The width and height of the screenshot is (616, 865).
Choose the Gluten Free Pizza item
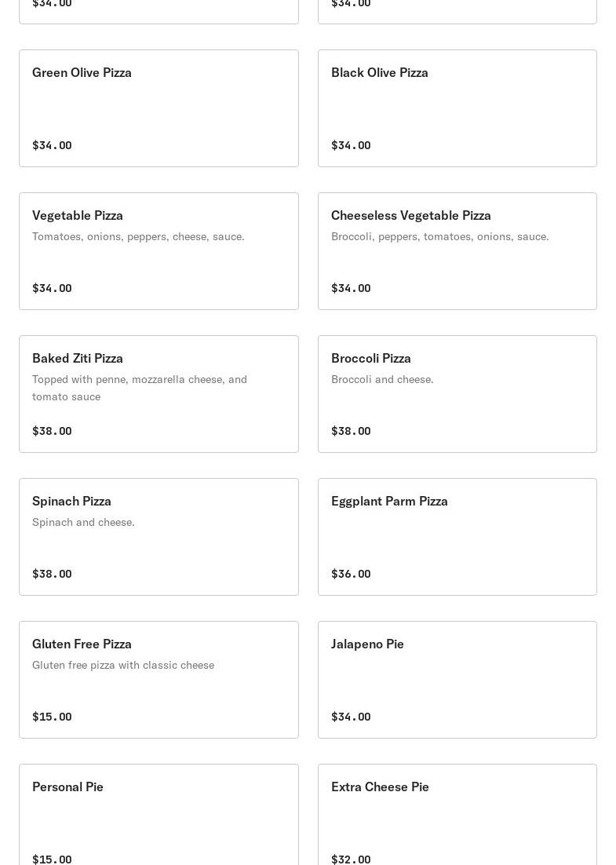[159, 680]
